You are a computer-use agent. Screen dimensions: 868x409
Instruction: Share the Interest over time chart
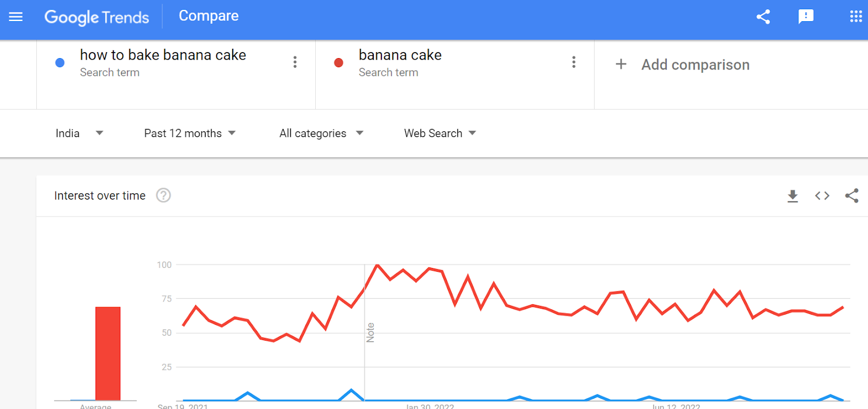852,196
